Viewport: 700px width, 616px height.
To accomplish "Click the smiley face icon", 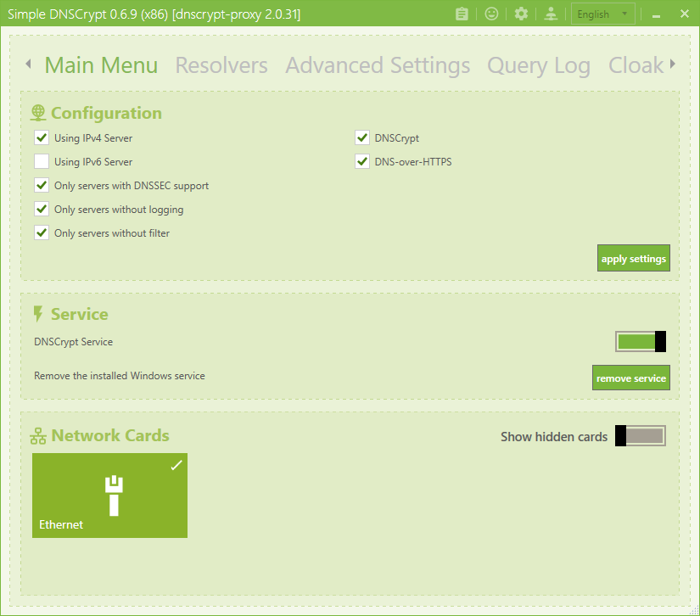I will [491, 14].
